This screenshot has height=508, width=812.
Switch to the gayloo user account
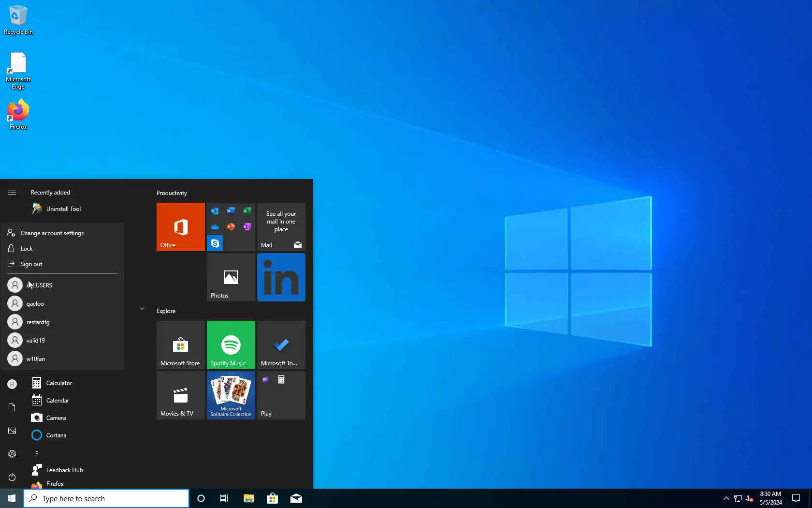pyautogui.click(x=63, y=303)
